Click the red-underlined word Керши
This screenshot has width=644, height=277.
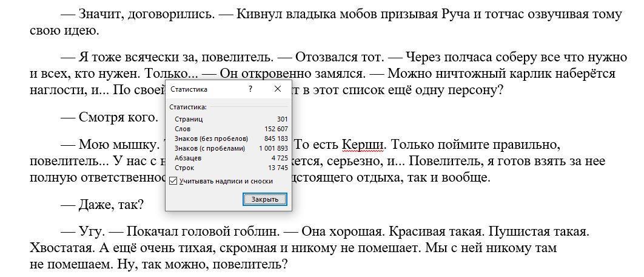click(363, 145)
